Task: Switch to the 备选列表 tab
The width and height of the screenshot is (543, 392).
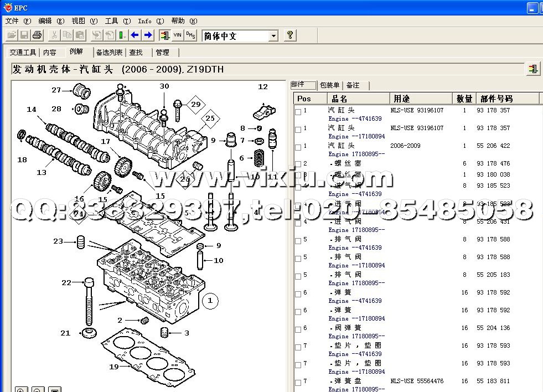Action: tap(109, 53)
